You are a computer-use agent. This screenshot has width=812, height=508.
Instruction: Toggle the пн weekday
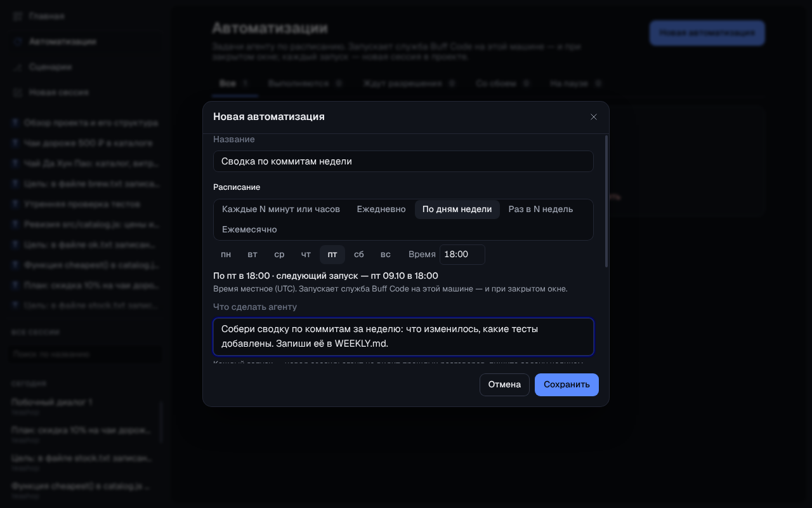(x=226, y=255)
